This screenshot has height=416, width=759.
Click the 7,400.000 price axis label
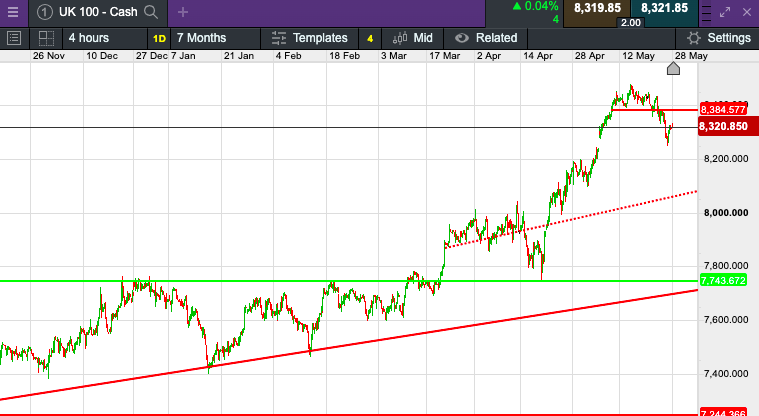click(x=726, y=373)
